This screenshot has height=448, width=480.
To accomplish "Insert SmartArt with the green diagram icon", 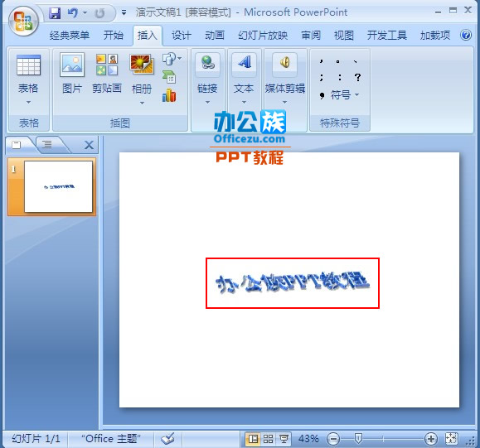I will tap(169, 76).
